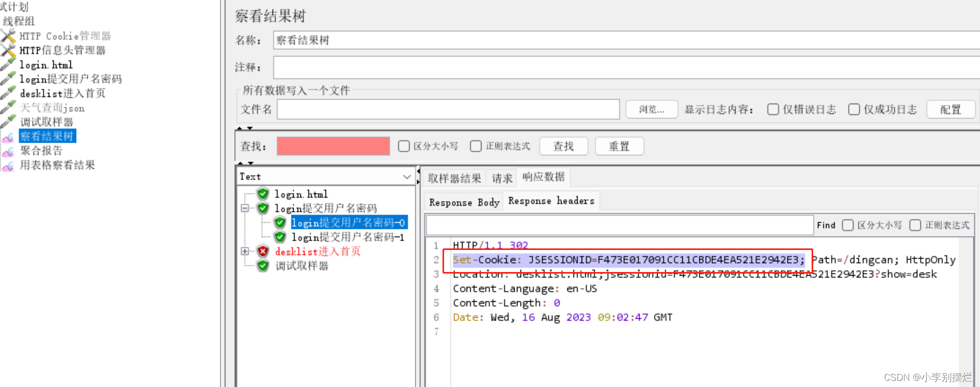Select login提交用户名密码-1 result row
Screen dimensions: 980x387
click(348, 237)
